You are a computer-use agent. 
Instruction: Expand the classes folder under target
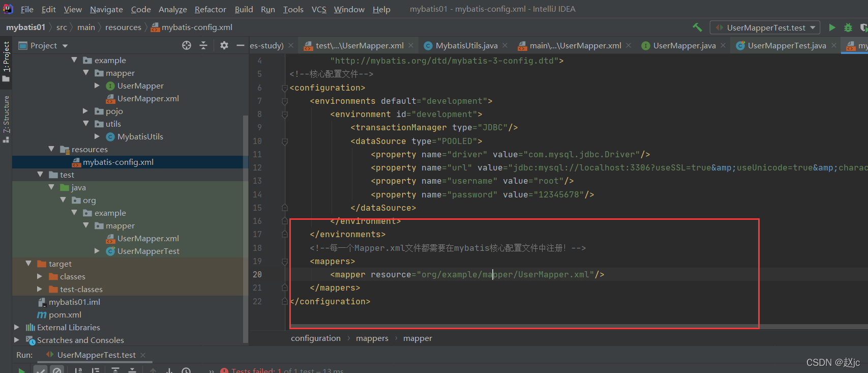click(x=40, y=276)
